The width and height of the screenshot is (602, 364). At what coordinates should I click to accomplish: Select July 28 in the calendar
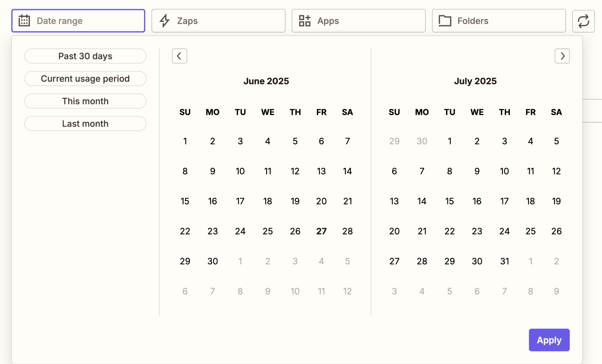click(422, 261)
